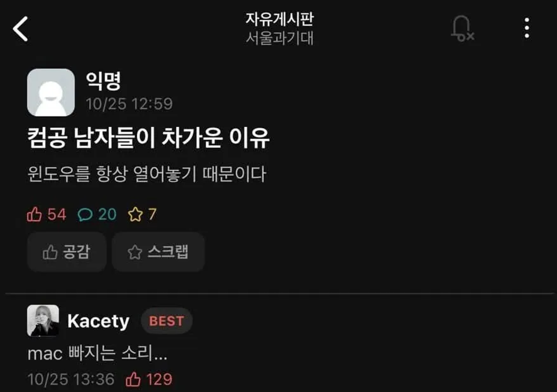Click the 익명 author name
The width and height of the screenshot is (557, 392).
[104, 82]
